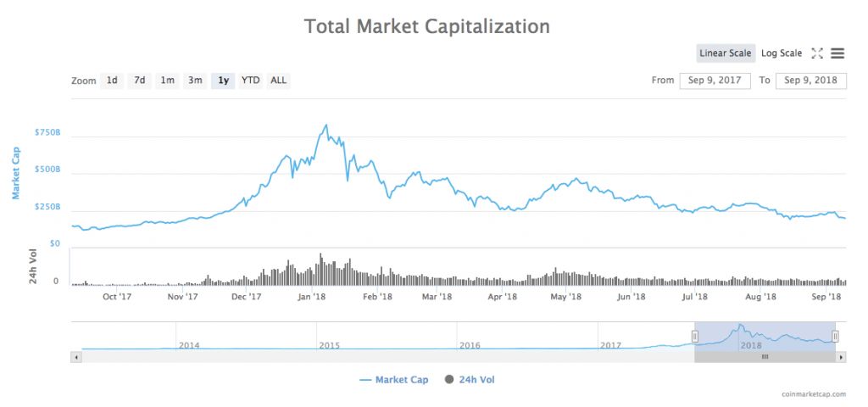Click the From date field
868x407 pixels.
pos(715,81)
